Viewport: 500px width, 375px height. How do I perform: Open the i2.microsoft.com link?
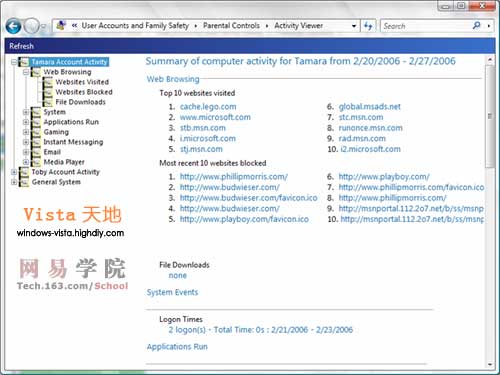pyautogui.click(x=370, y=149)
